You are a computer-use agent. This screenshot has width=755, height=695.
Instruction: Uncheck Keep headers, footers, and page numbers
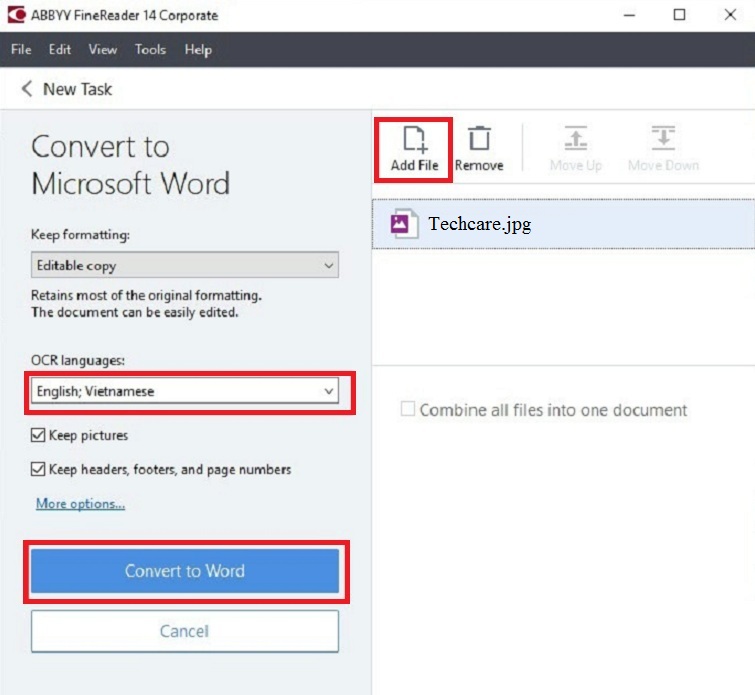[39, 469]
